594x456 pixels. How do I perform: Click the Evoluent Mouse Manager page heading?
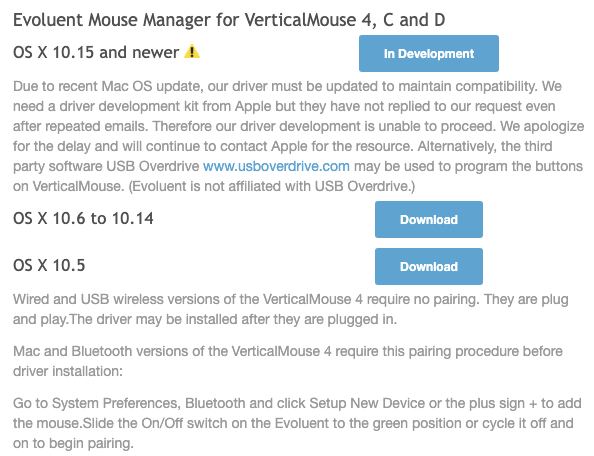point(229,20)
